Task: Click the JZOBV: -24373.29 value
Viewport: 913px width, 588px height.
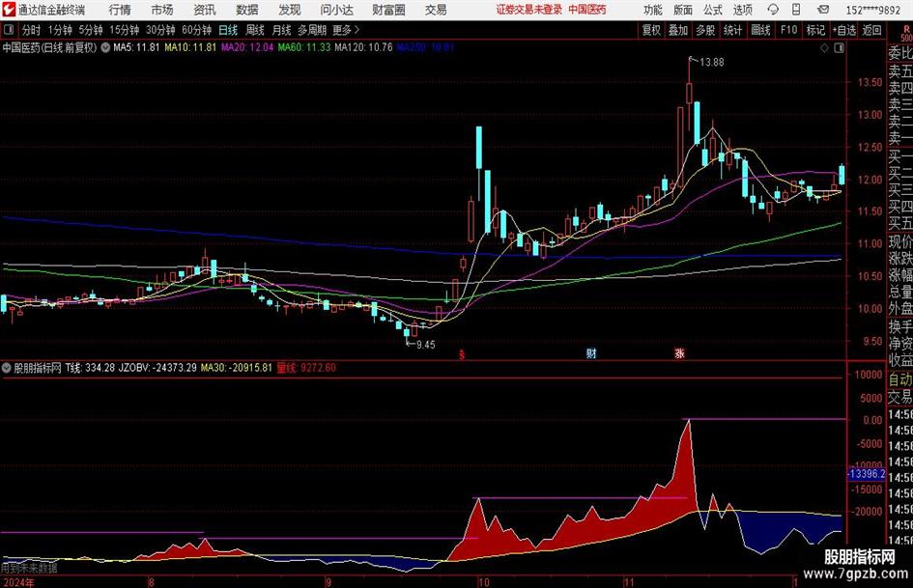Action: (x=157, y=367)
